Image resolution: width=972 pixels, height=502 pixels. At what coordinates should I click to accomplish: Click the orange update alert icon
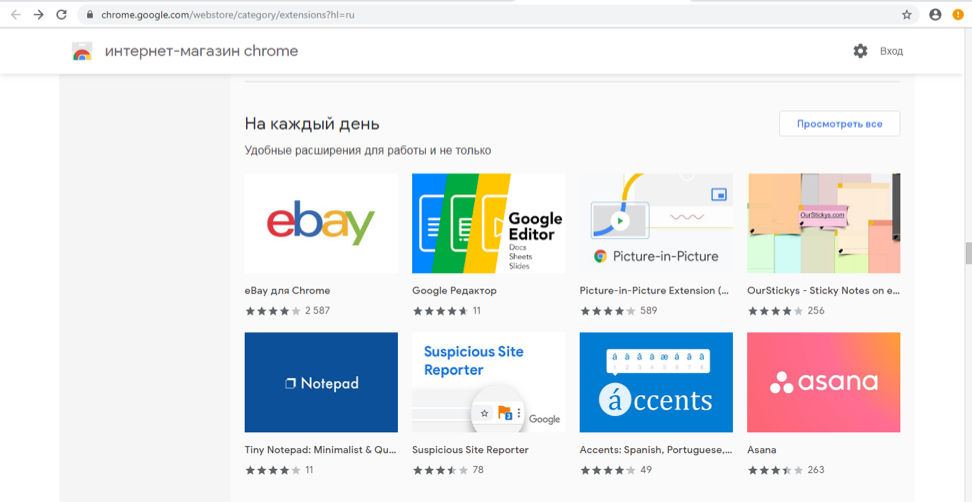(958, 15)
